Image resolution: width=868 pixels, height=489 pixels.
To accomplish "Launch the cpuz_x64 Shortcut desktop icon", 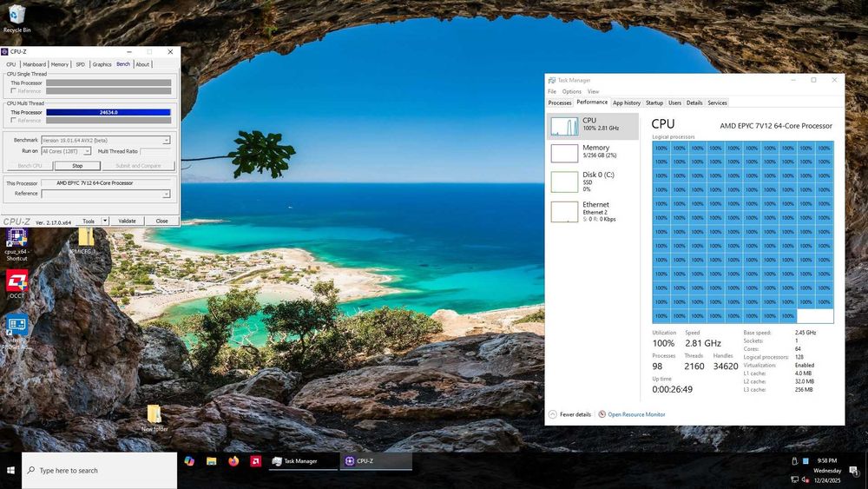I will (16, 244).
